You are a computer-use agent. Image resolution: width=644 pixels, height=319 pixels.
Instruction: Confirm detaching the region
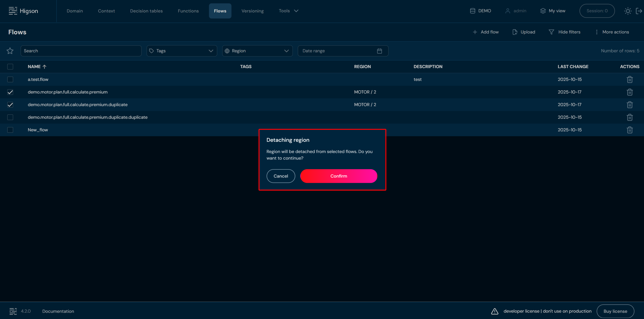(x=339, y=176)
